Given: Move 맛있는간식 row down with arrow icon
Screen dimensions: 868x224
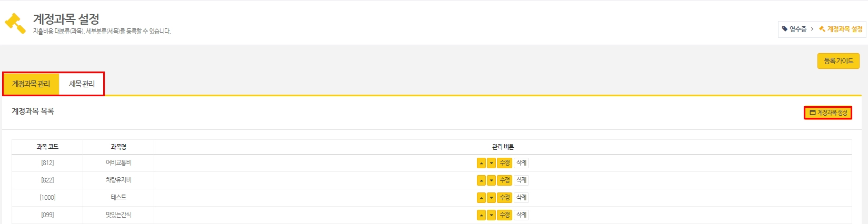Looking at the screenshot, I should click(x=491, y=215).
